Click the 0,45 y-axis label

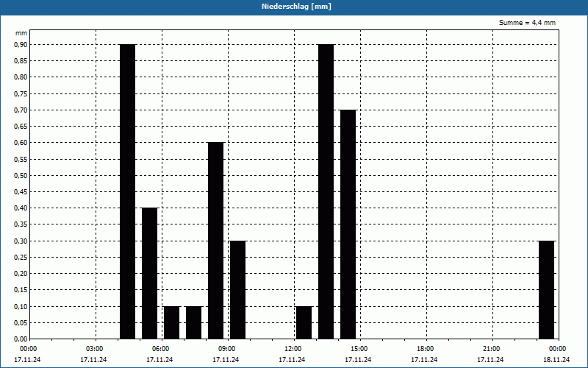[x=21, y=192]
